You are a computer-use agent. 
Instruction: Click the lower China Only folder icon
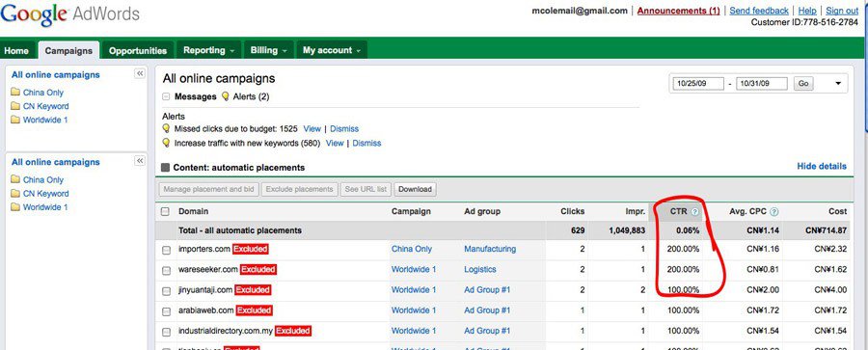tap(15, 179)
